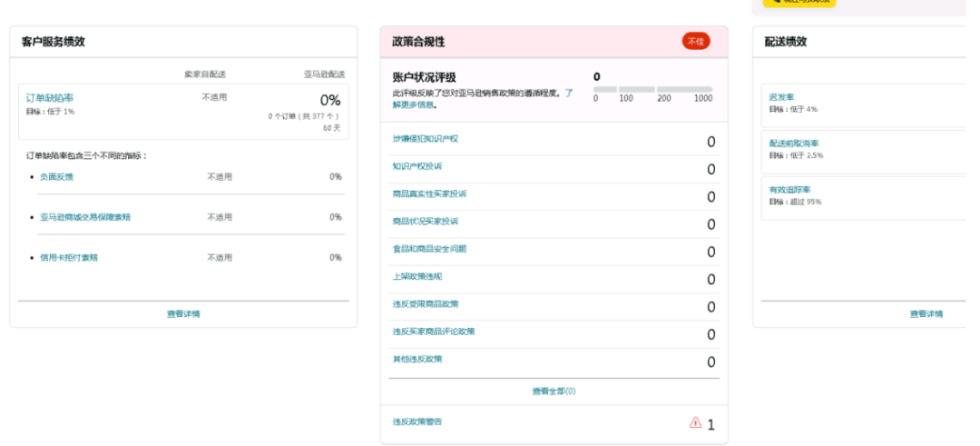Open 涉嫌侵犯知识产权 policy row

(x=426, y=139)
